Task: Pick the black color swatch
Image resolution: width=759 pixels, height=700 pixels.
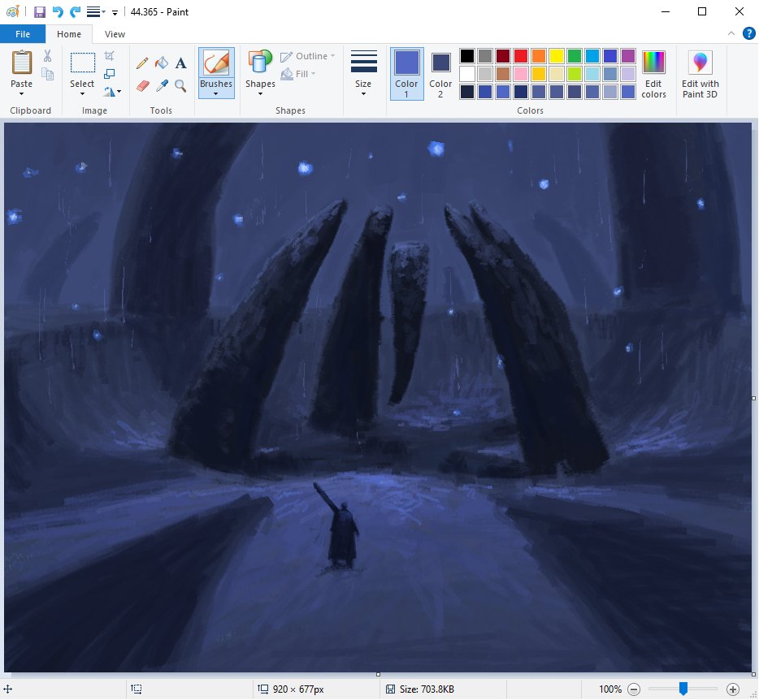Action: click(467, 56)
